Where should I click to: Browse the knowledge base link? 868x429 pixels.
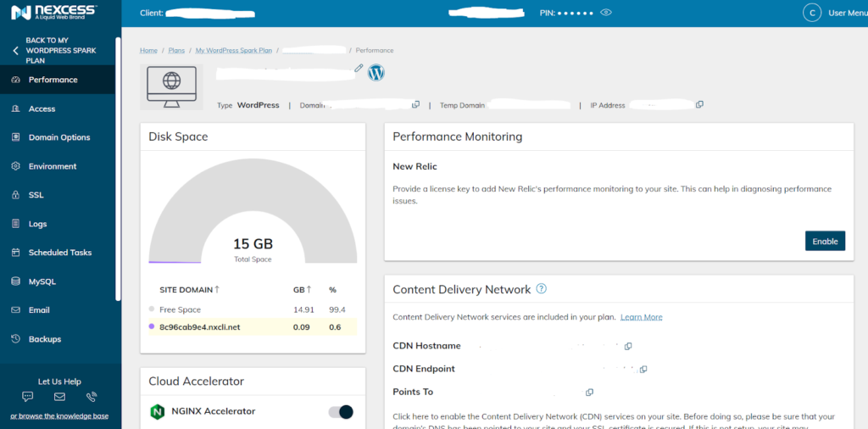click(59, 415)
